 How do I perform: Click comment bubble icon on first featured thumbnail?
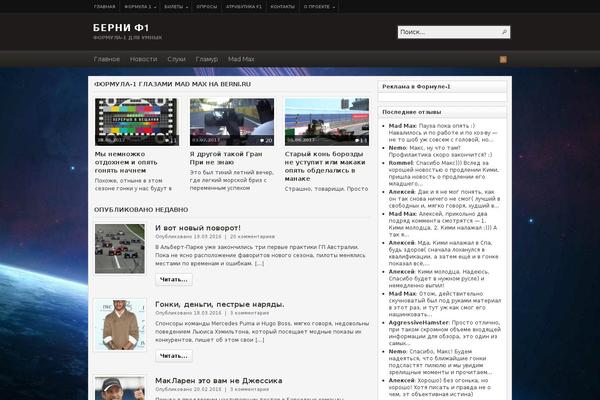coord(166,140)
